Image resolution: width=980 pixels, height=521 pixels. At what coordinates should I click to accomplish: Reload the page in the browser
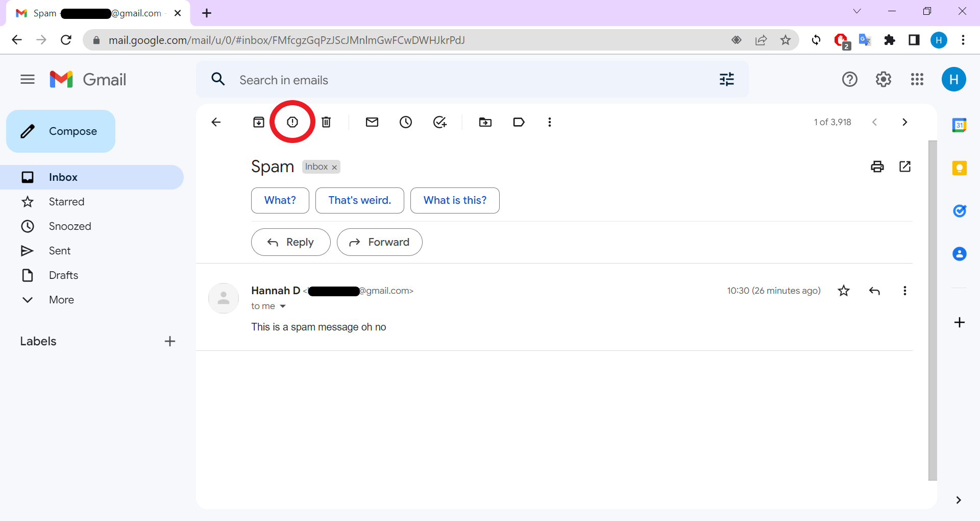[66, 40]
